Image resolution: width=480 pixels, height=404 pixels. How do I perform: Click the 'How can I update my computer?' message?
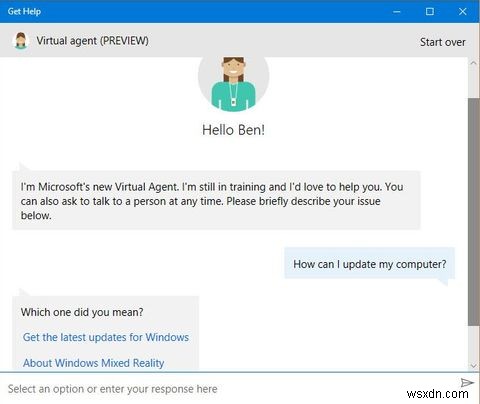pos(369,264)
